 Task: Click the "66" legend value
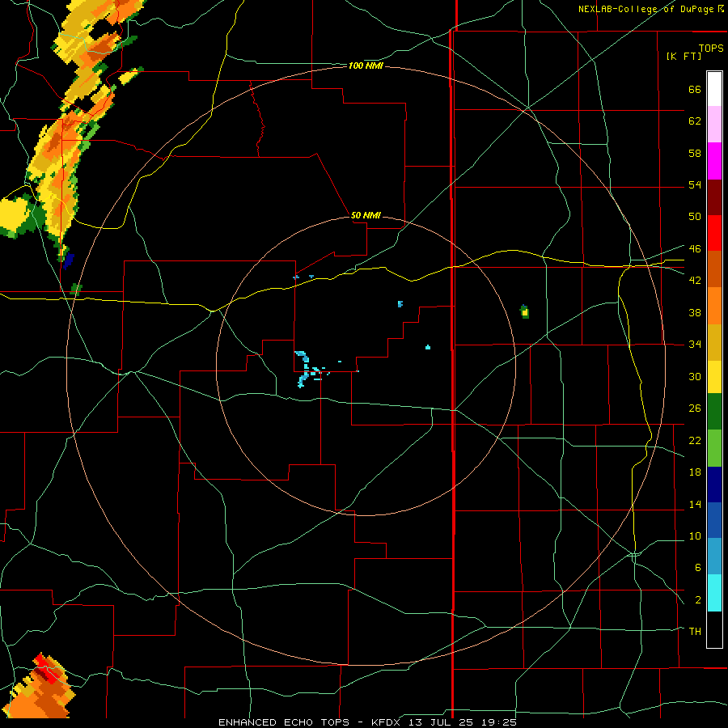[x=695, y=89]
